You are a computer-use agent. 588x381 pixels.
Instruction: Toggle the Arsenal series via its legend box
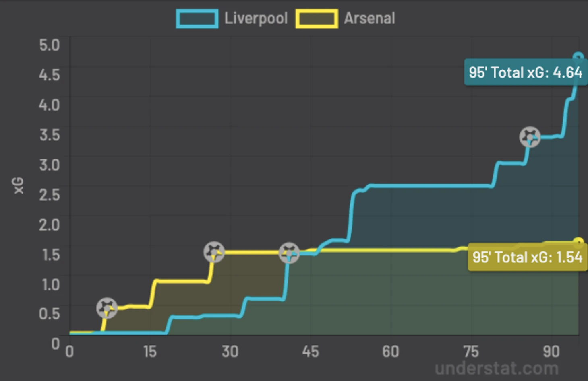point(317,19)
